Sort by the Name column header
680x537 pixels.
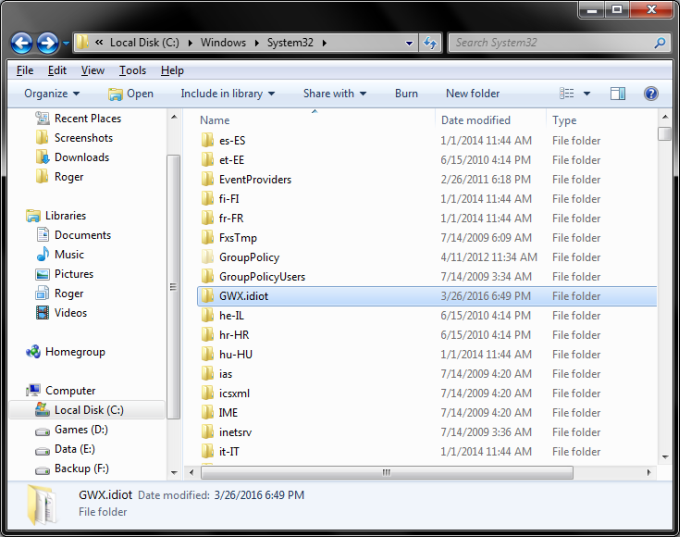pos(215,120)
